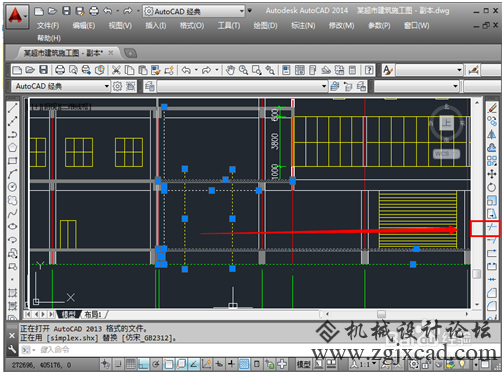Switch to the 布局1 layout tab
This screenshot has width=504, height=374.
(x=93, y=314)
